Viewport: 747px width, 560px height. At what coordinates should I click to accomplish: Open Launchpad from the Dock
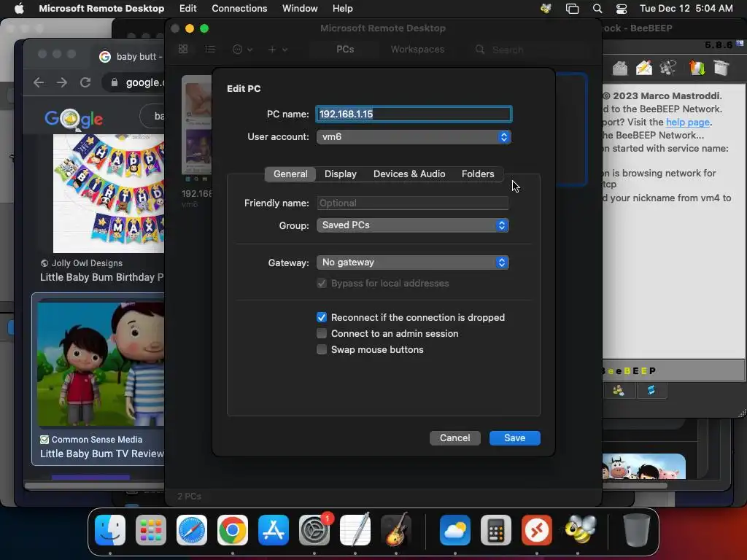[x=151, y=530]
